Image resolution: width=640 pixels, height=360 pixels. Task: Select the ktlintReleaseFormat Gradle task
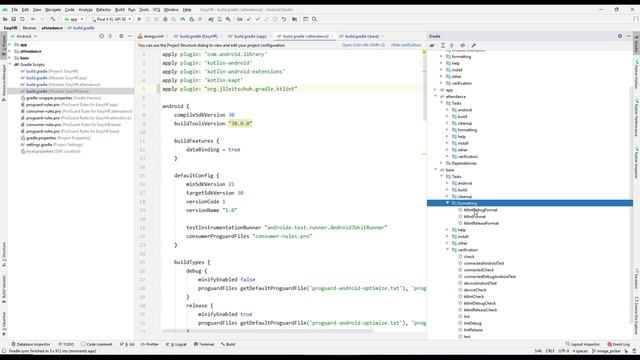[481, 223]
